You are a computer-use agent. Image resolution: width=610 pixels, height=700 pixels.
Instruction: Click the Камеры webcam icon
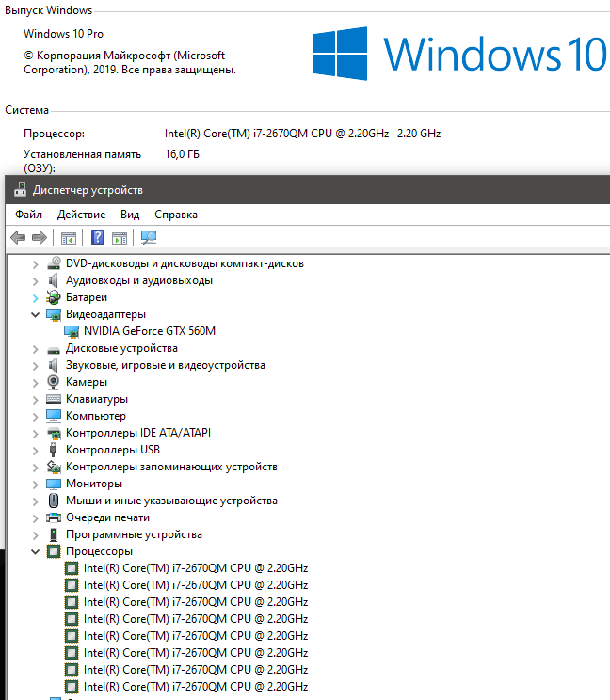(53, 382)
